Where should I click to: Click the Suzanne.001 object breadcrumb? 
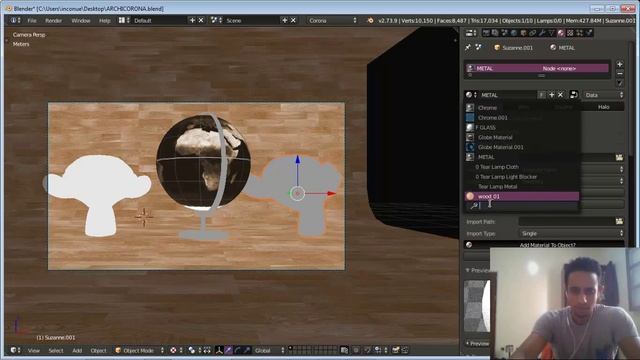tap(513, 48)
